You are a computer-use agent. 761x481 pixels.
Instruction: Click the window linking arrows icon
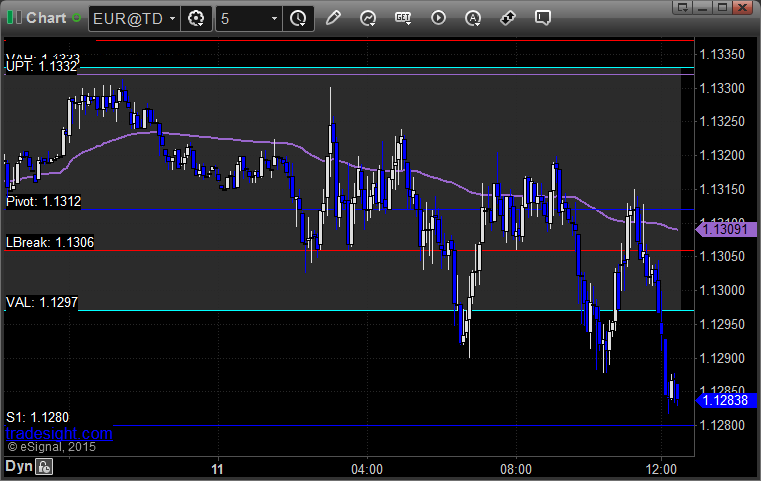(508, 18)
